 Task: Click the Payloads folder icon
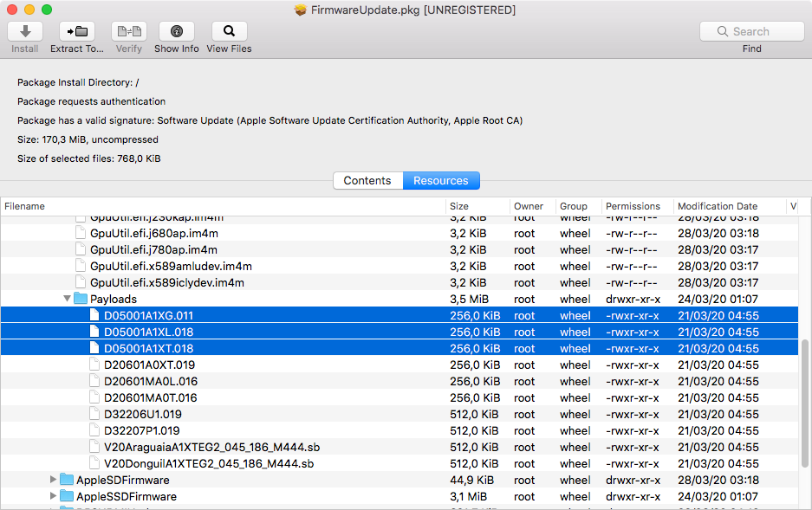81,299
